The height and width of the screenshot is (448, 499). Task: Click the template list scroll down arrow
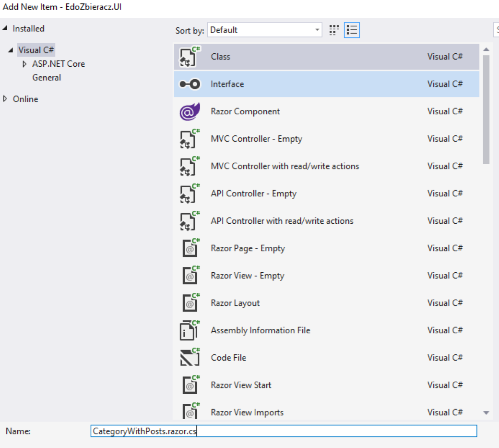(x=486, y=412)
